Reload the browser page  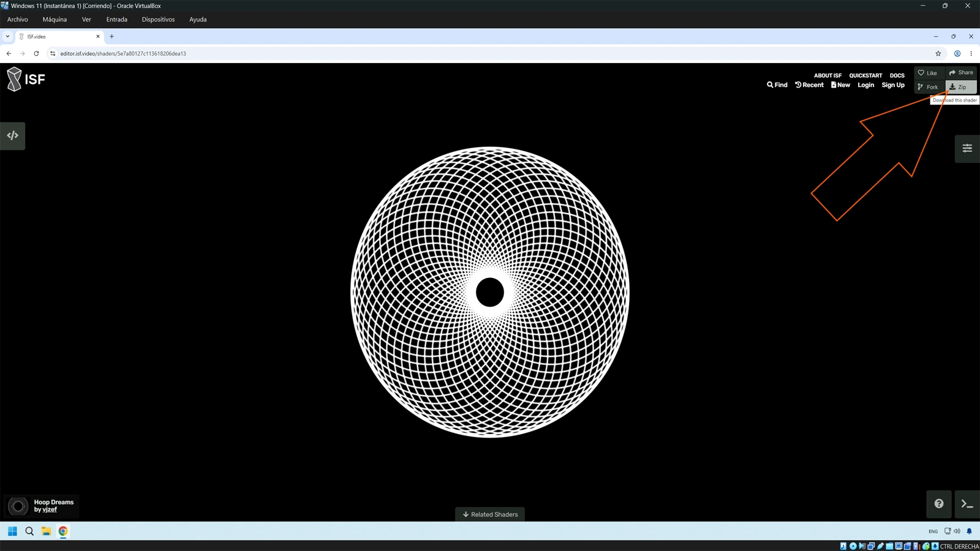click(x=36, y=53)
